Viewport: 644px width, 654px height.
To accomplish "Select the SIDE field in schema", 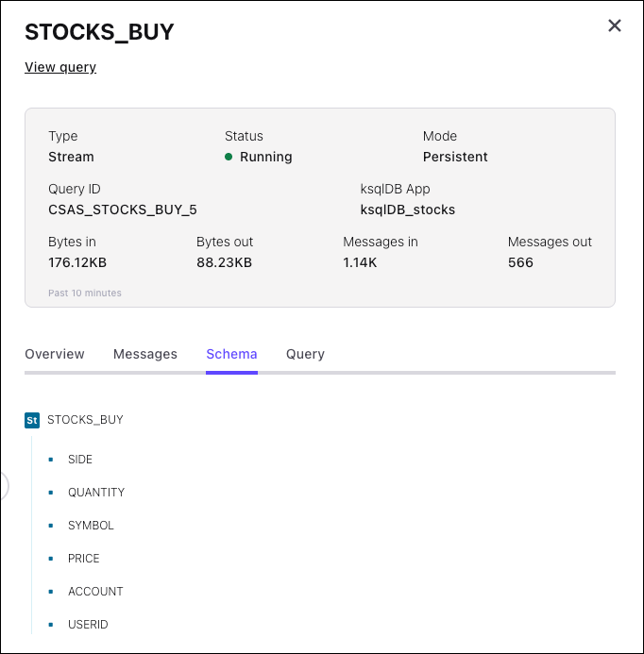I will [80, 460].
